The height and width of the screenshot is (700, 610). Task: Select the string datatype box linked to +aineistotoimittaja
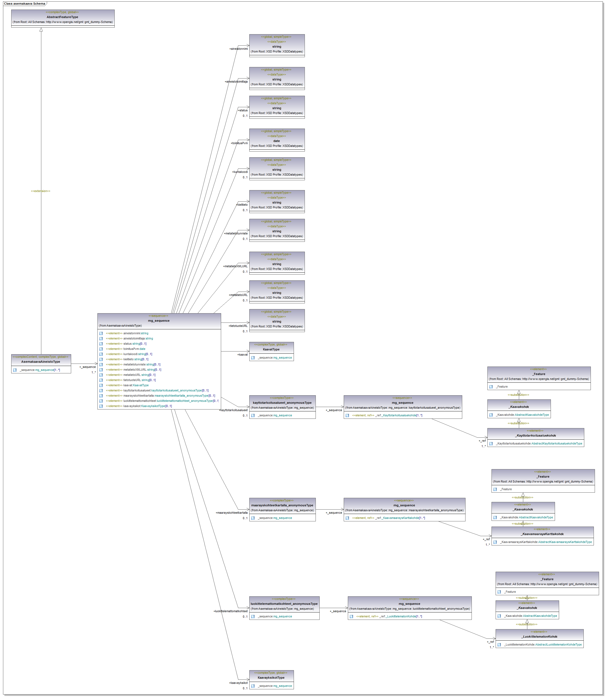277,78
